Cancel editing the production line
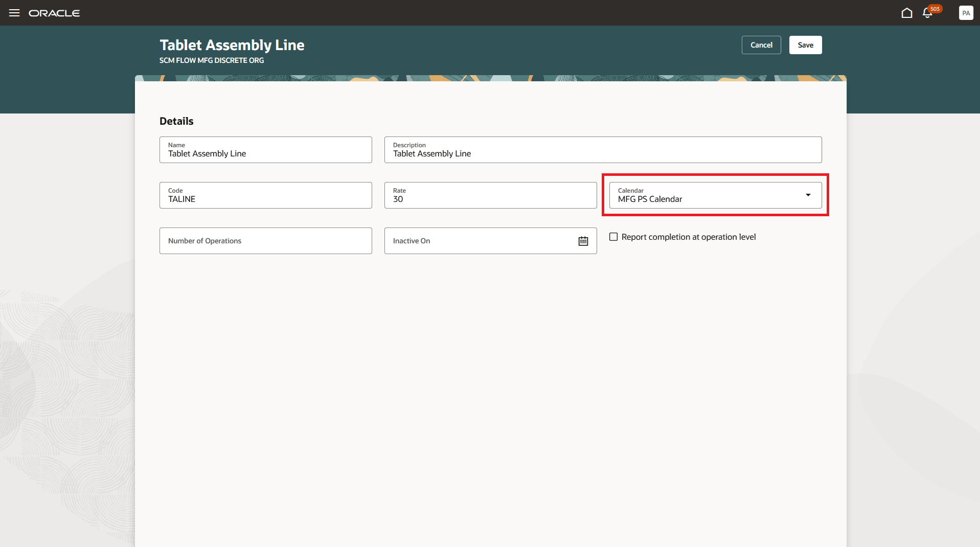This screenshot has height=547, width=980. 761,45
